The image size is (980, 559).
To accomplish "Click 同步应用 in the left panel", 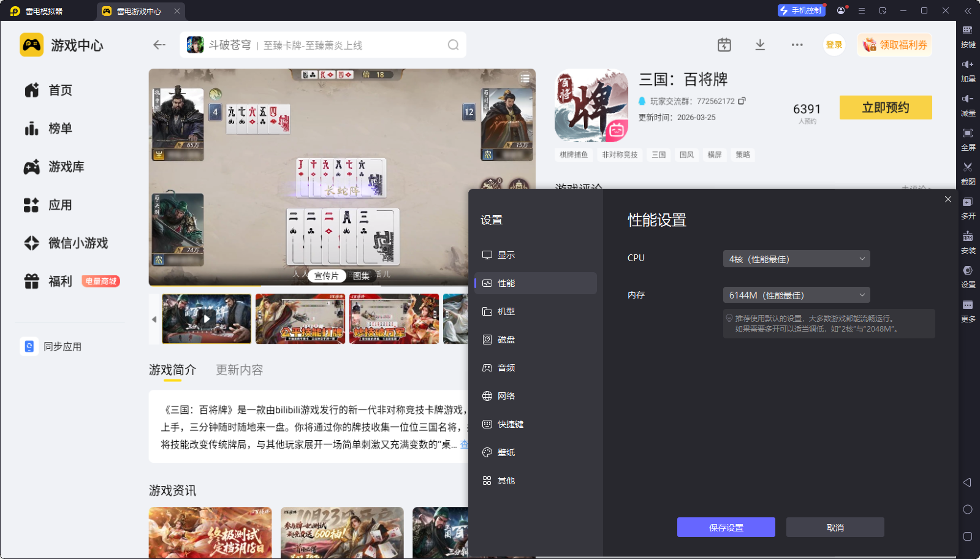I will coord(51,346).
